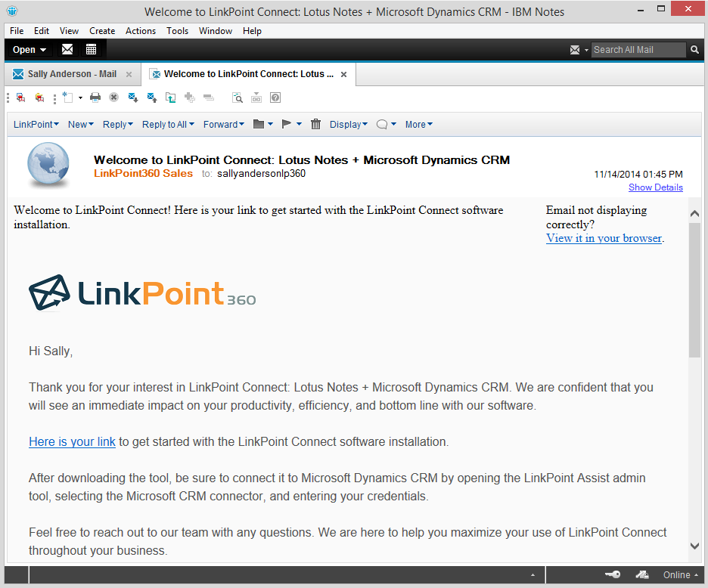Open the Display dropdown
Viewport: 708px width, 588px height.
[x=349, y=125]
